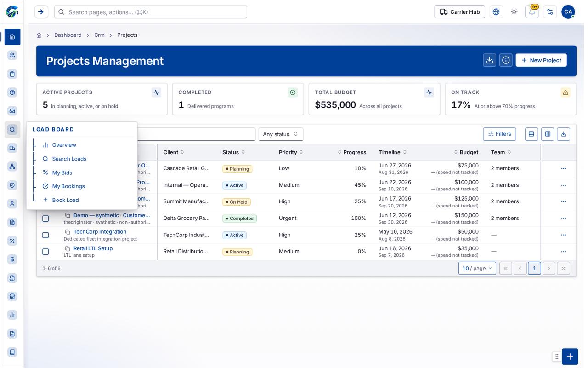
Task: Open the Any status dropdown
Action: tap(281, 134)
